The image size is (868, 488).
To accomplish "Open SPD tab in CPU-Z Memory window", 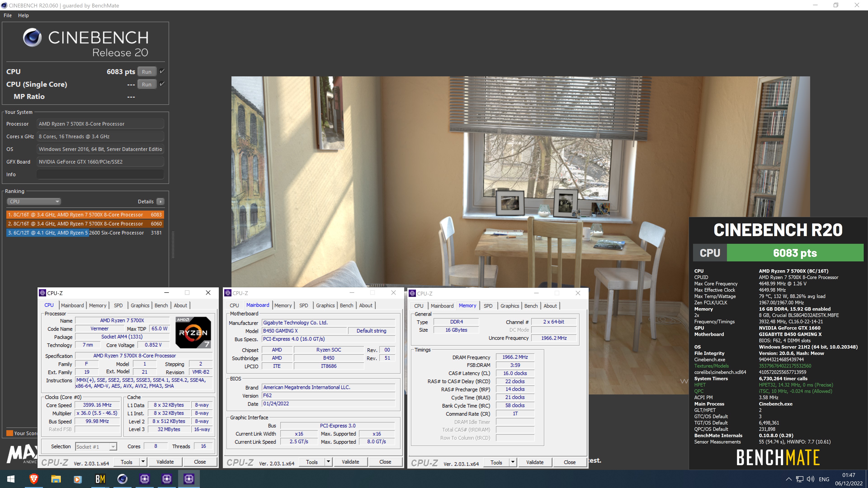I will click(x=488, y=305).
